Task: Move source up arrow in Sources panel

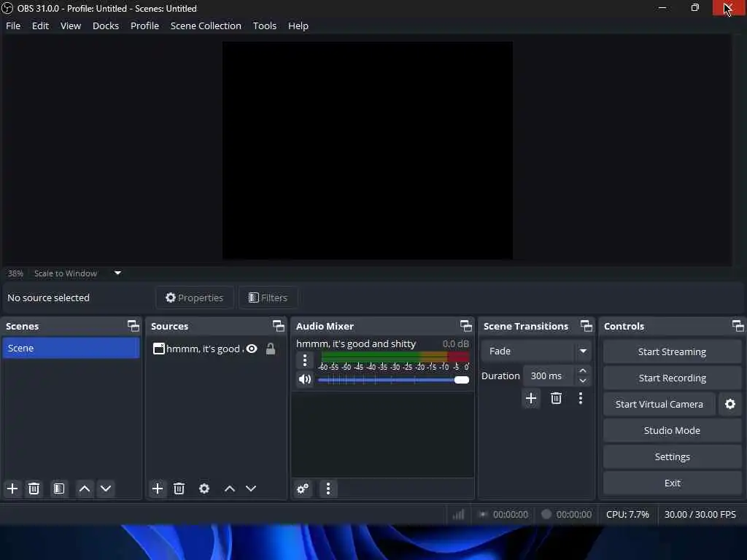Action: point(230,489)
